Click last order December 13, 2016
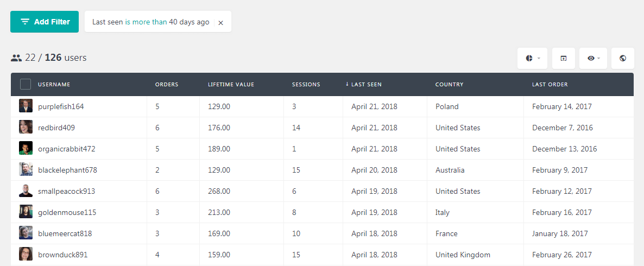This screenshot has height=266, width=644. point(565,149)
